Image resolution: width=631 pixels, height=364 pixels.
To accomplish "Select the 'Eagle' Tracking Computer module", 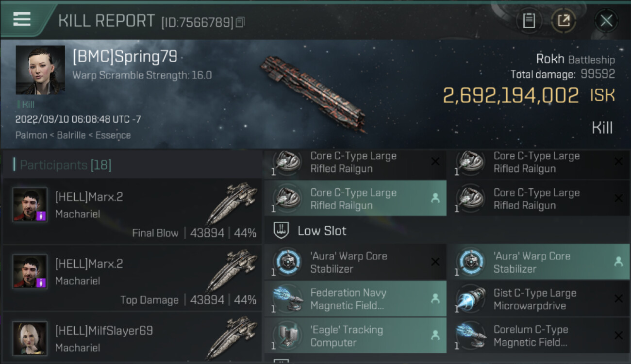I will [355, 336].
